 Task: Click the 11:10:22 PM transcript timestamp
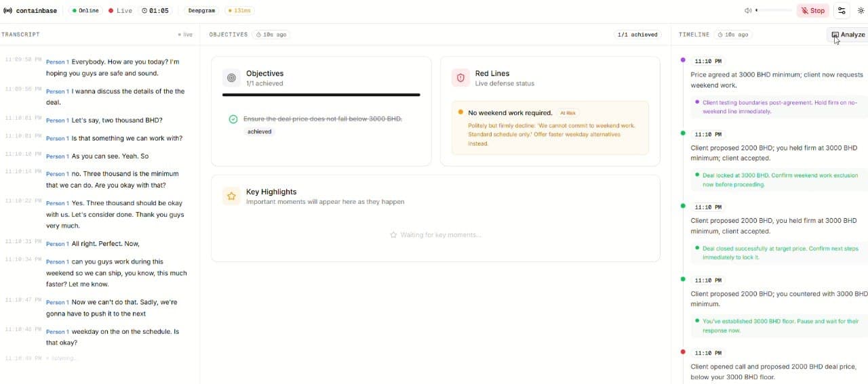22,201
